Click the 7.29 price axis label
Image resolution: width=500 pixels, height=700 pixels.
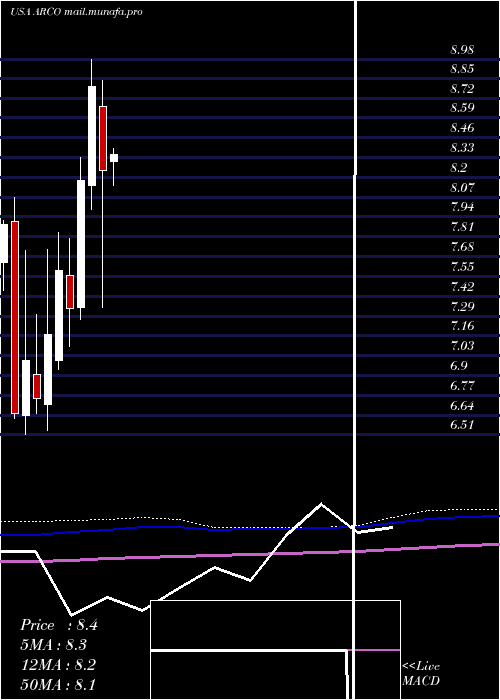(x=462, y=307)
